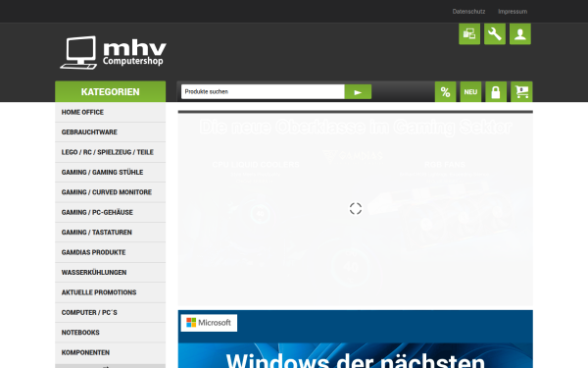The image size is (588, 368).
Task: Open GAMING / TASTATUREN category
Action: coord(110,233)
